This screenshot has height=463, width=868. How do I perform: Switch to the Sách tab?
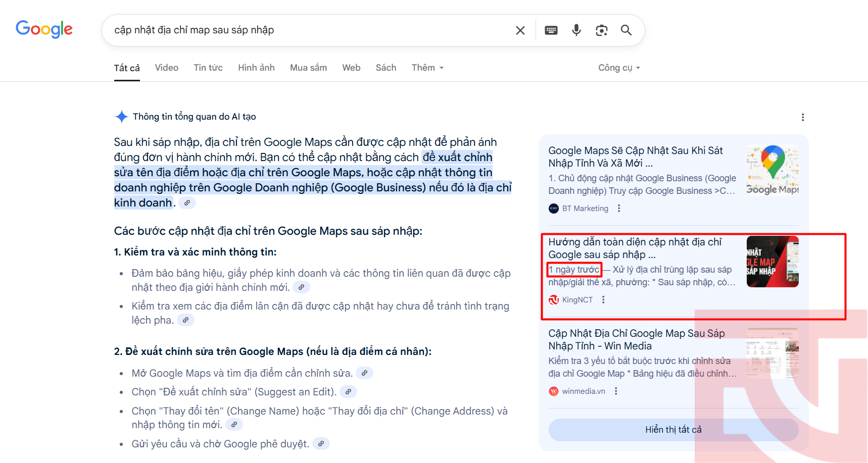click(386, 68)
